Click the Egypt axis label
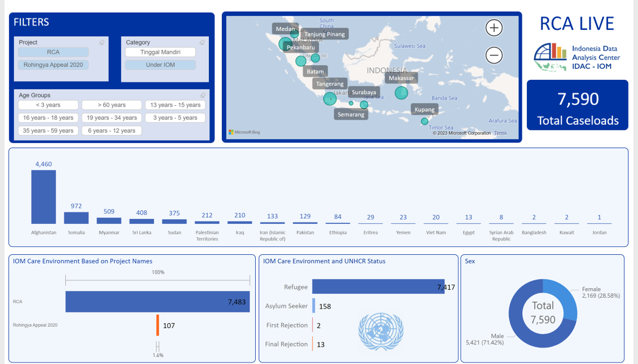This screenshot has width=638, height=364. [x=469, y=233]
